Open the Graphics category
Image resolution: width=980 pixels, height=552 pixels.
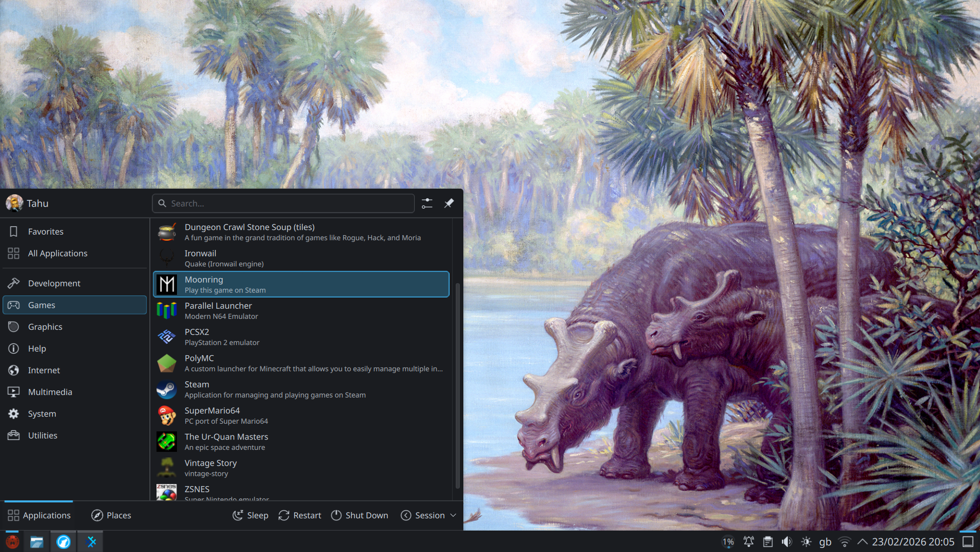point(75,327)
